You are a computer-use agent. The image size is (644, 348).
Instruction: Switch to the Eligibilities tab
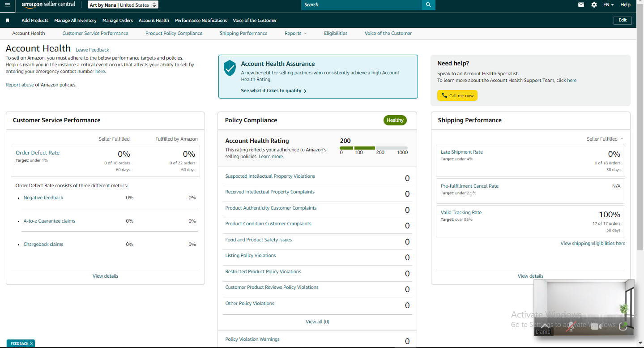336,34
